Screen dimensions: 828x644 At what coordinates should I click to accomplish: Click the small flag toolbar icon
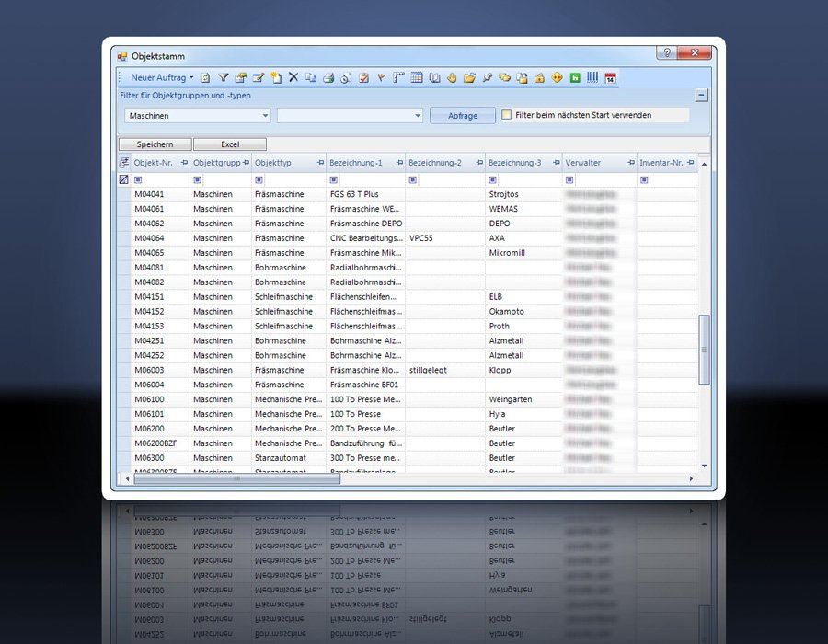click(x=381, y=77)
